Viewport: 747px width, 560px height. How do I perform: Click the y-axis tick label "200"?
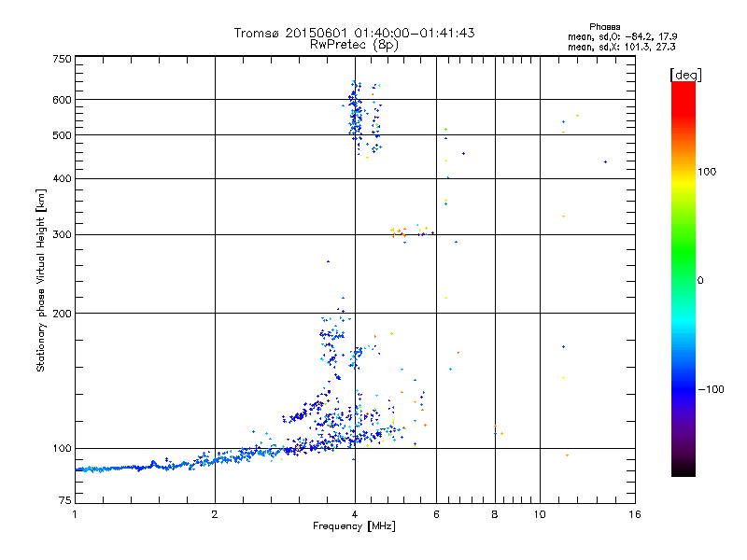[62, 314]
